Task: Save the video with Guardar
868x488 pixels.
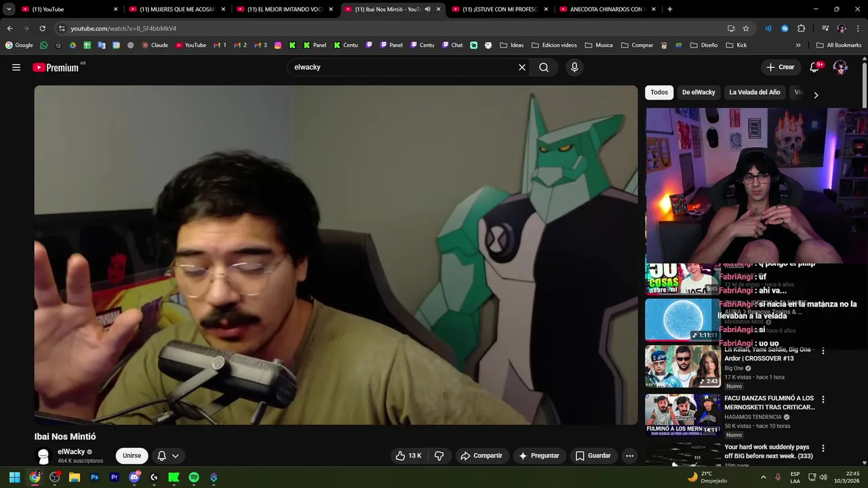Action: pos(593,455)
